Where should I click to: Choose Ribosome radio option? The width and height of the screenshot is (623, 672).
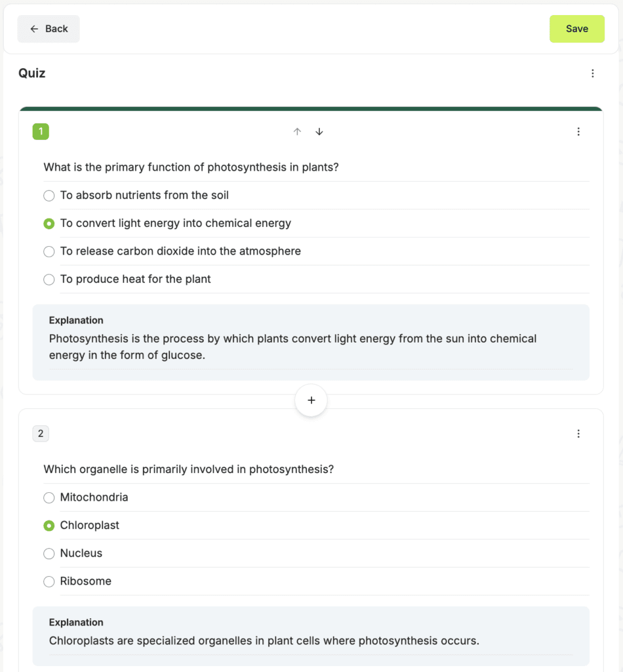(x=49, y=581)
